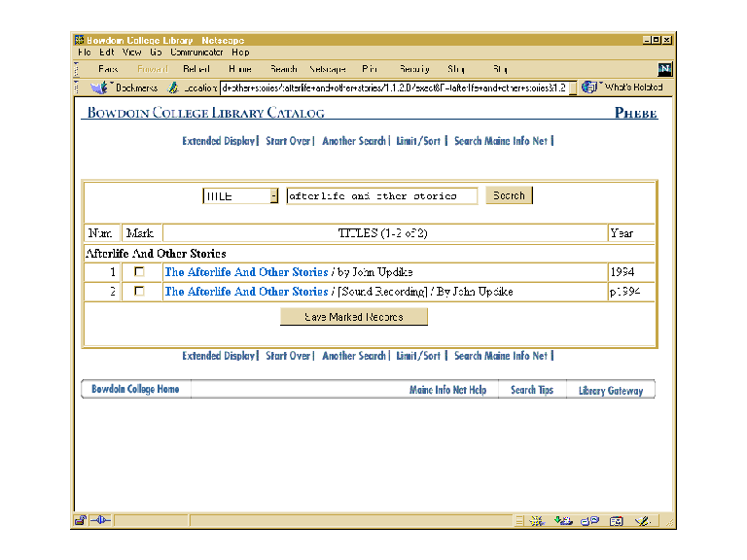Click bottom Limit/Sort link

[418, 356]
